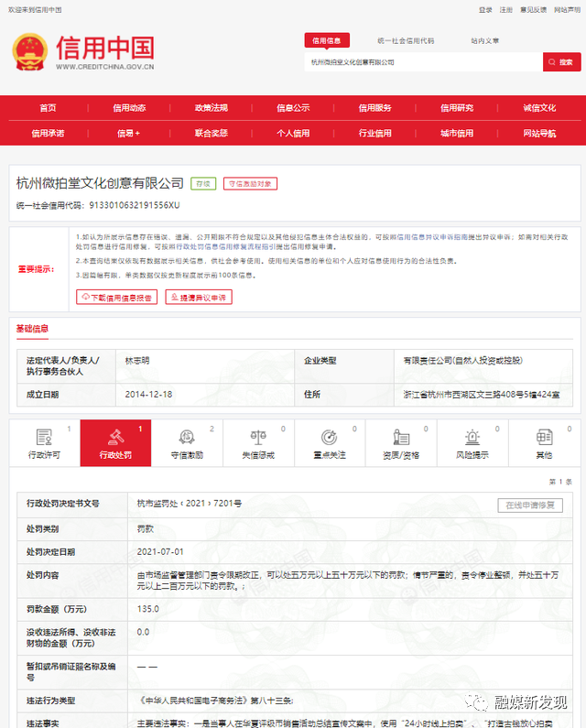Viewport: 586px width, 728px height.
Task: Focus the company name search field
Action: (424, 61)
